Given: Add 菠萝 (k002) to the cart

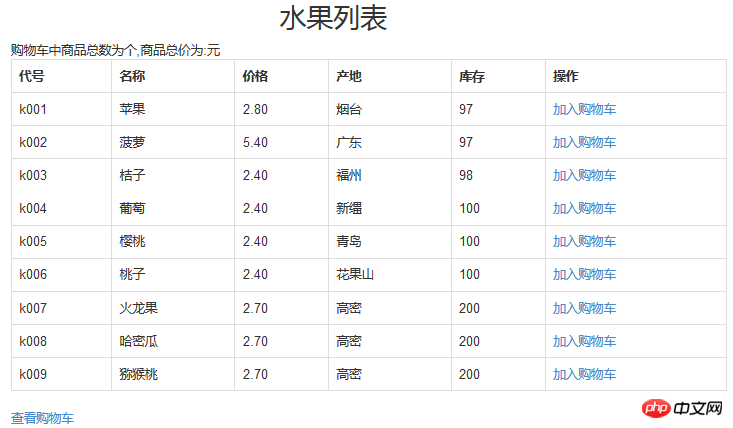Looking at the screenshot, I should coord(584,142).
